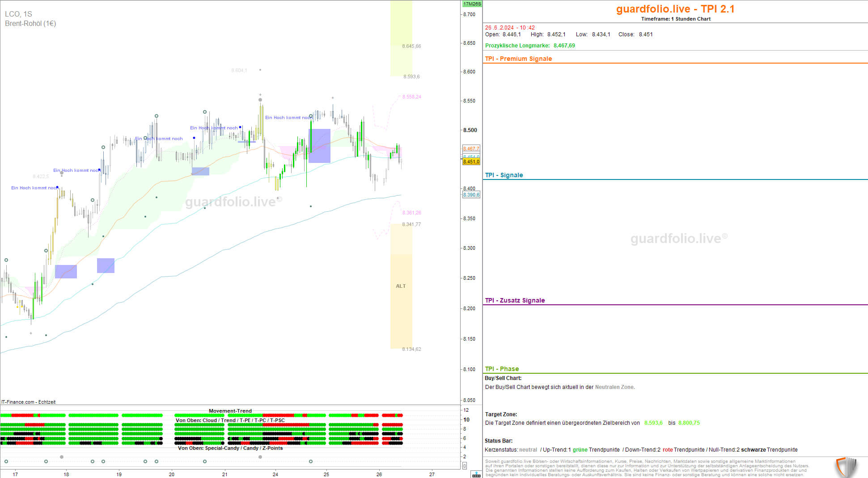Click Special-Candy / Candy / Z-Points legend label
The width and height of the screenshot is (868, 478).
230,448
